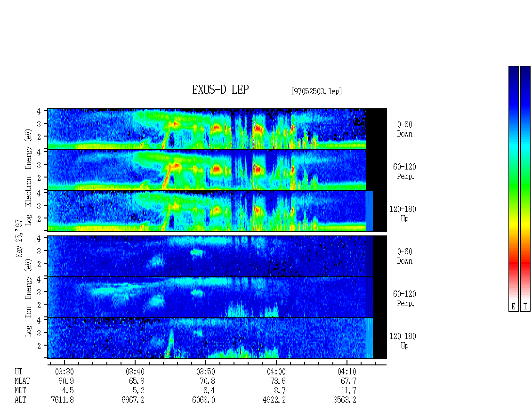Click the [97052503.lep] file label

316,91
